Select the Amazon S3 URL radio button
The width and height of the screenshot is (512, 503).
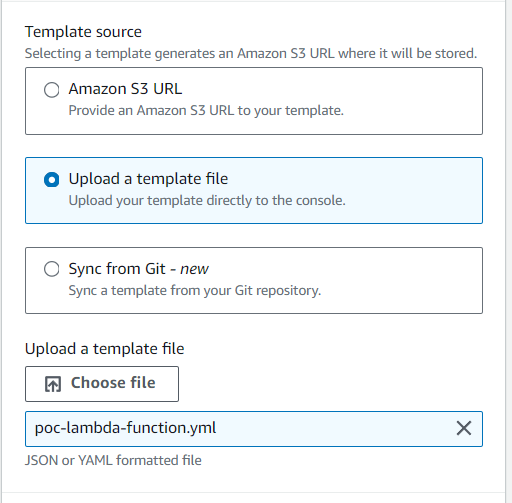click(52, 90)
